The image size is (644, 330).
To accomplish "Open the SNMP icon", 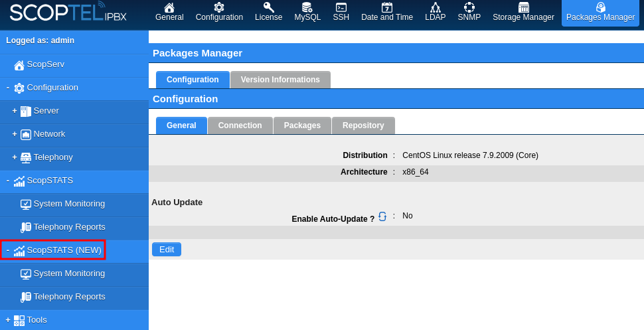I will pos(469,7).
